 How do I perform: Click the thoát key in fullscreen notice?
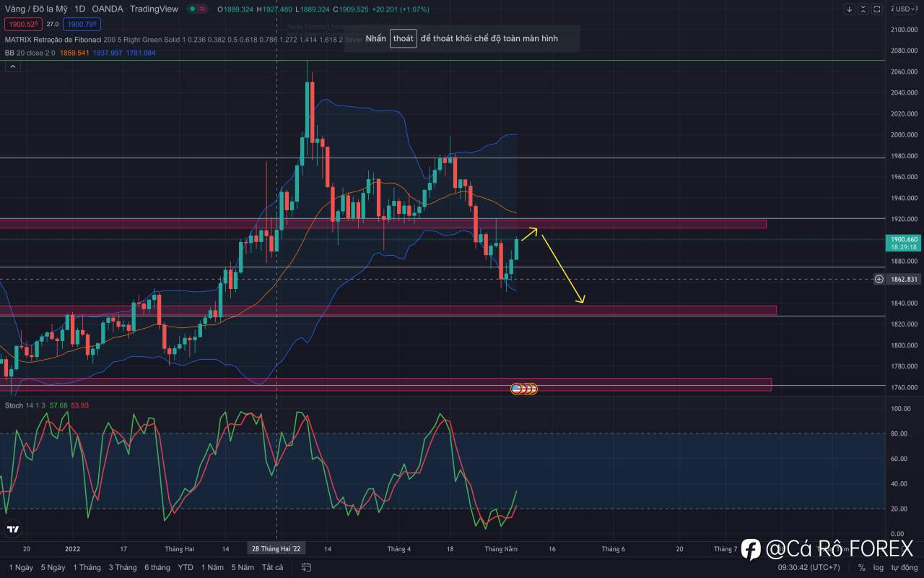coord(404,38)
